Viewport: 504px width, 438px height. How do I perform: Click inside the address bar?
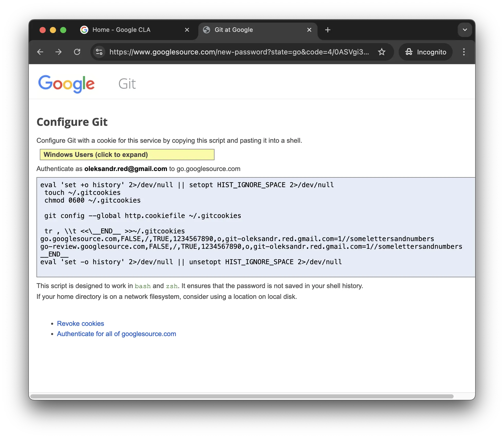pos(231,52)
